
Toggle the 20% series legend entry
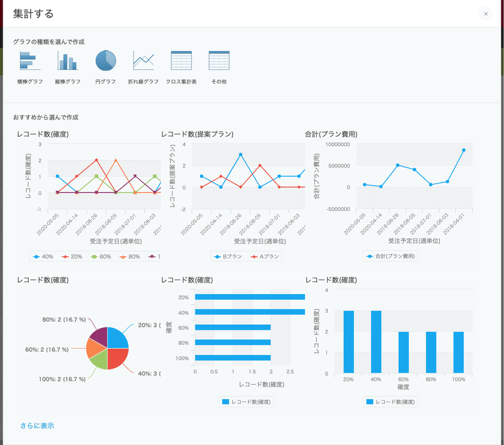click(72, 257)
